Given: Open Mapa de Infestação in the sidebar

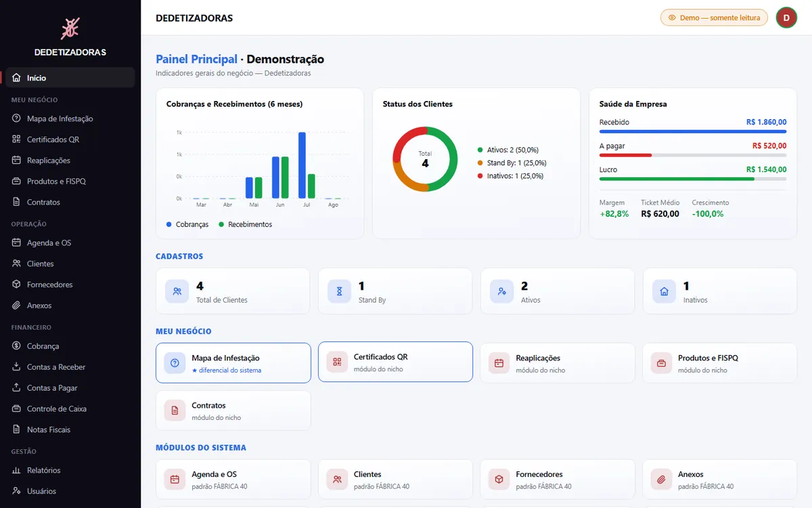Looking at the screenshot, I should coord(70,119).
